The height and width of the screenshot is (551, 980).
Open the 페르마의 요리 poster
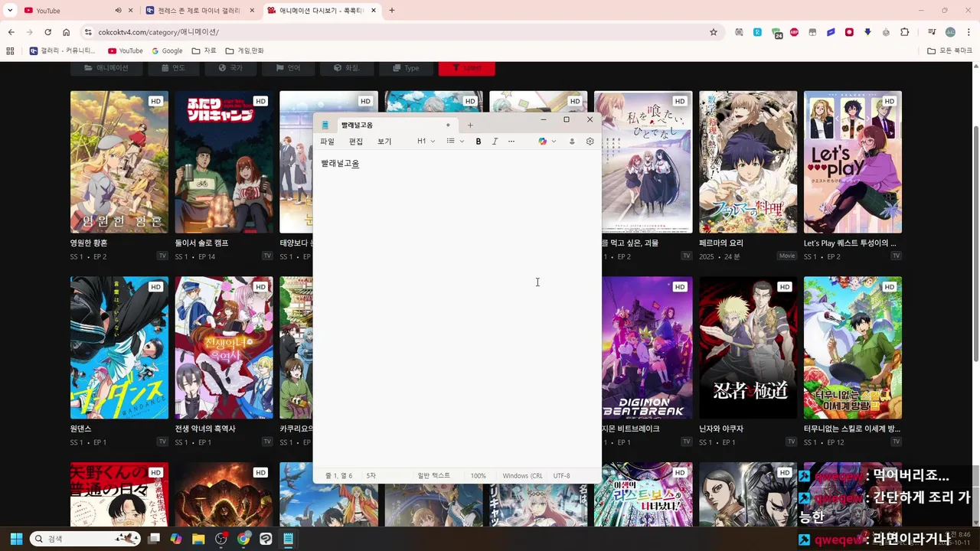point(748,162)
